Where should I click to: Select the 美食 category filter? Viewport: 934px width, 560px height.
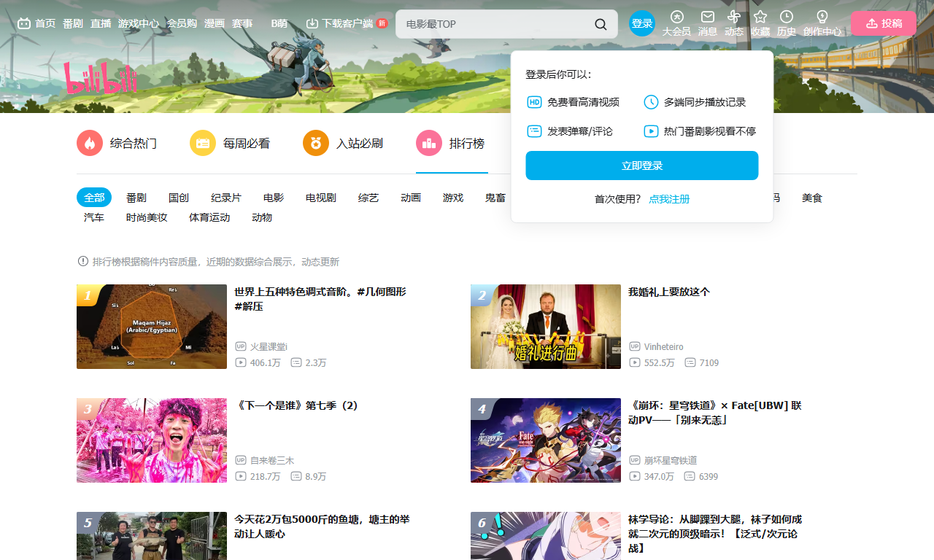(x=812, y=198)
